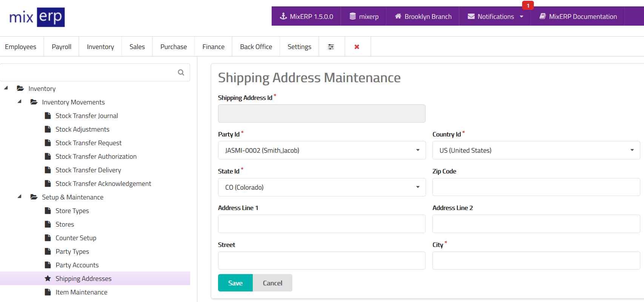
Task: Click the mixerp database item
Action: [364, 17]
